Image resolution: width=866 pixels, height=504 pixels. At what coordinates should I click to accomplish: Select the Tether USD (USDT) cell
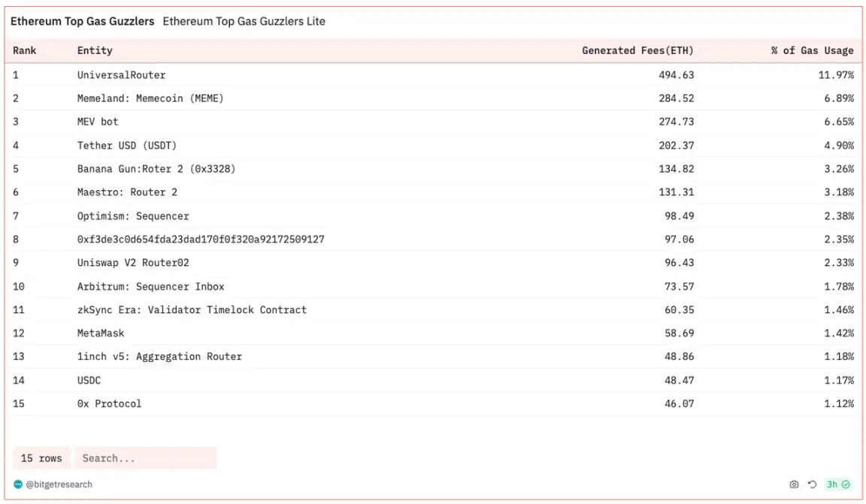(x=127, y=146)
